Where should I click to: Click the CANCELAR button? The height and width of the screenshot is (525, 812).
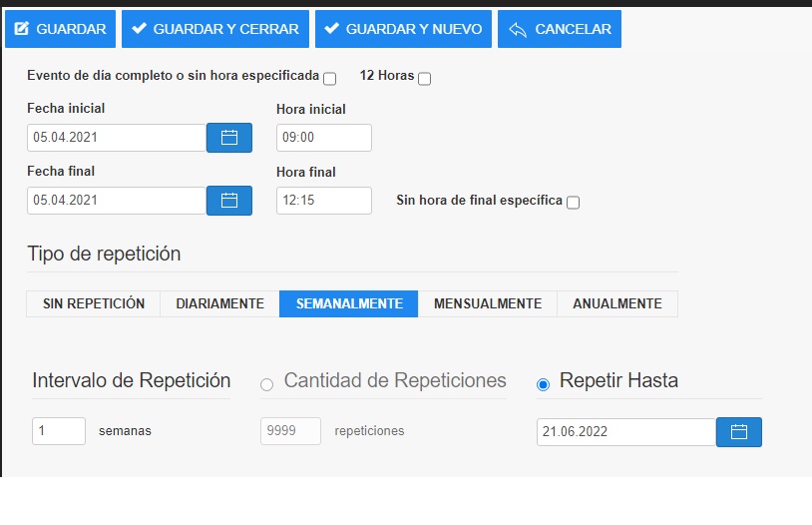560,29
